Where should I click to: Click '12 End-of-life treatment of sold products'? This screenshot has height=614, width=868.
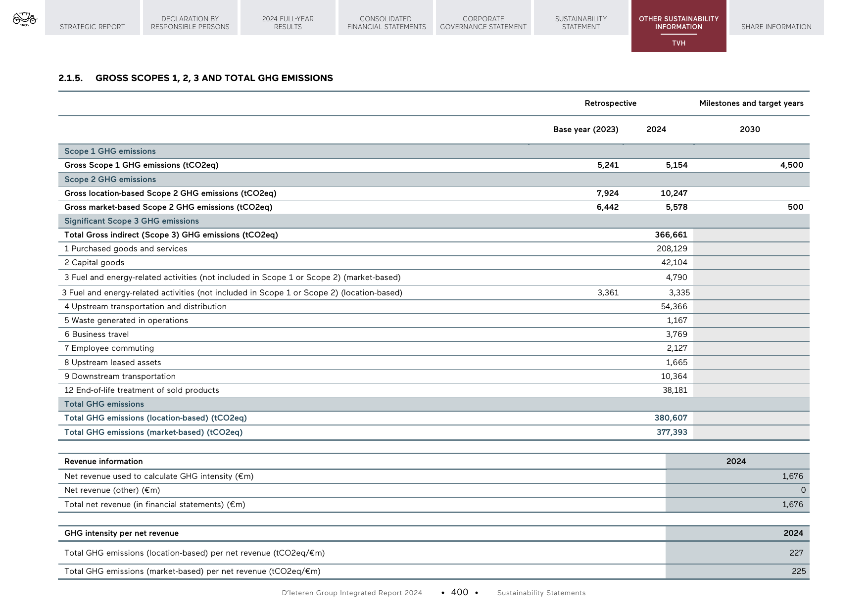[x=142, y=390]
